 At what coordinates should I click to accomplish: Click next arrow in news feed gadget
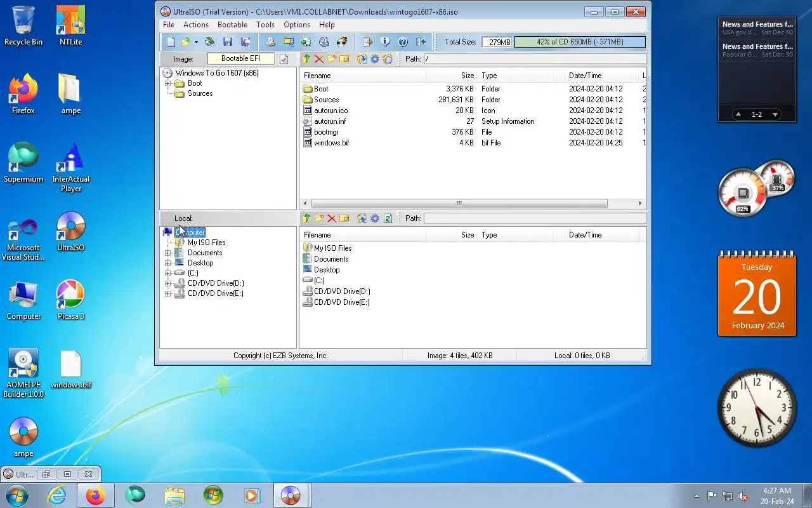pyautogui.click(x=775, y=114)
